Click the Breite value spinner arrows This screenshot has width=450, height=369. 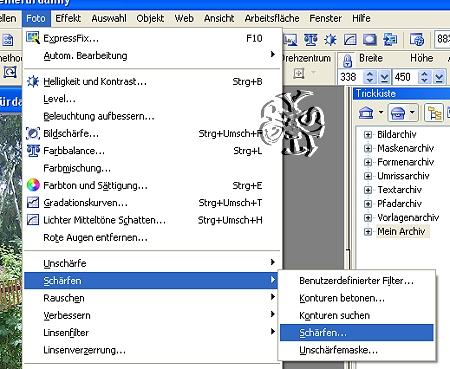(x=369, y=77)
